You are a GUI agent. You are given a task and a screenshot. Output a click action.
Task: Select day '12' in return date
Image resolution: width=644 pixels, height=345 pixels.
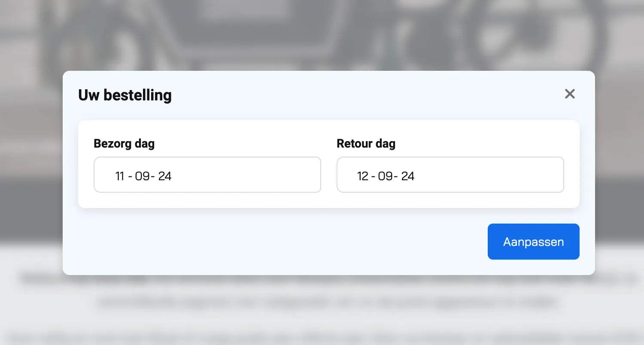point(363,176)
